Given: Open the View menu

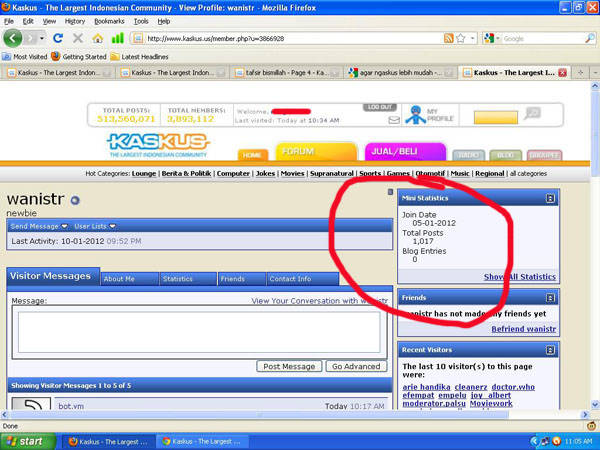Looking at the screenshot, I should [x=49, y=21].
